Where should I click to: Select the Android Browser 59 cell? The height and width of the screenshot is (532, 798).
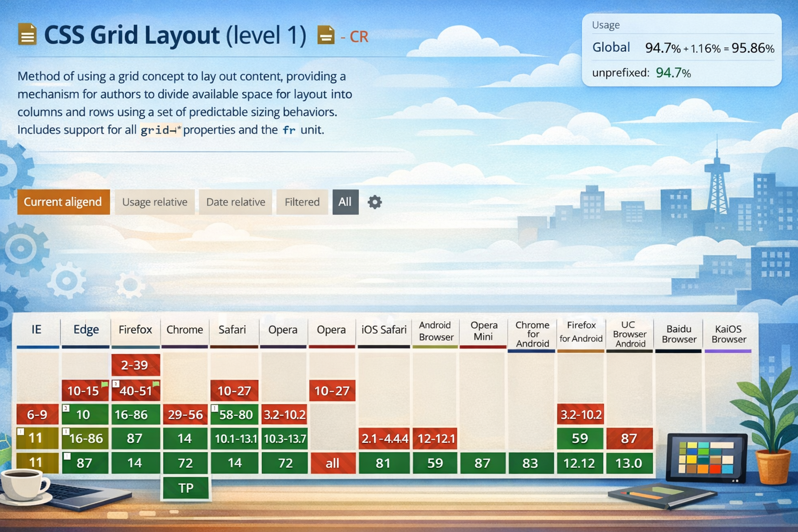435,463
